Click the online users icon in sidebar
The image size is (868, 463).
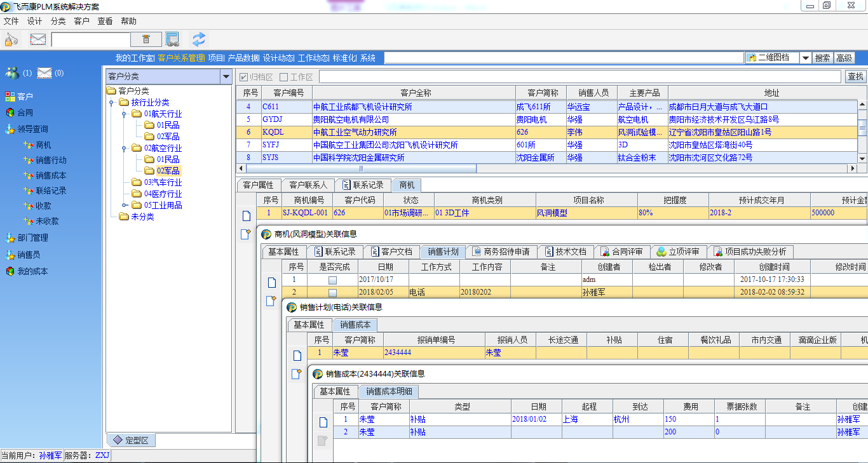(x=12, y=73)
